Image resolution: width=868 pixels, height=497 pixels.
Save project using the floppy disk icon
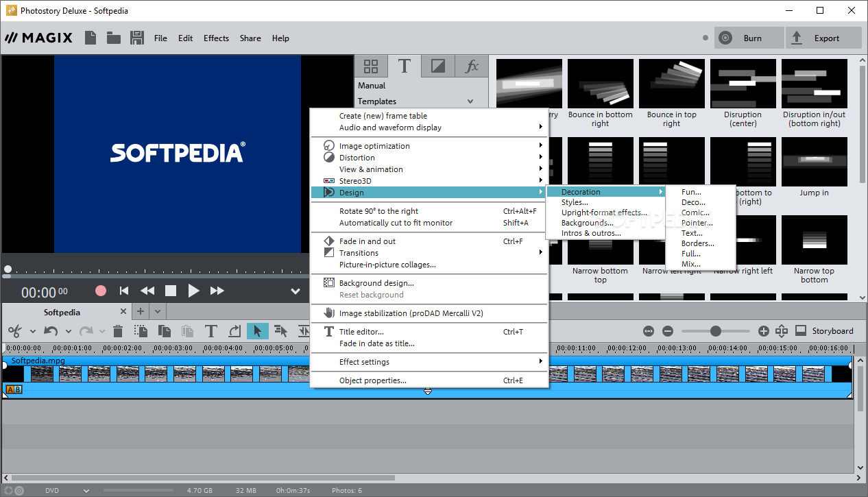(136, 38)
